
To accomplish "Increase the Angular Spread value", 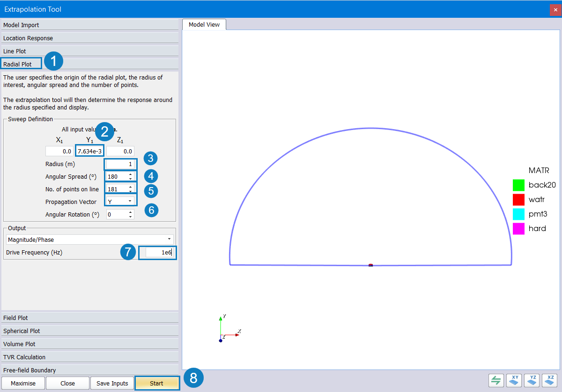I will 130,174.
